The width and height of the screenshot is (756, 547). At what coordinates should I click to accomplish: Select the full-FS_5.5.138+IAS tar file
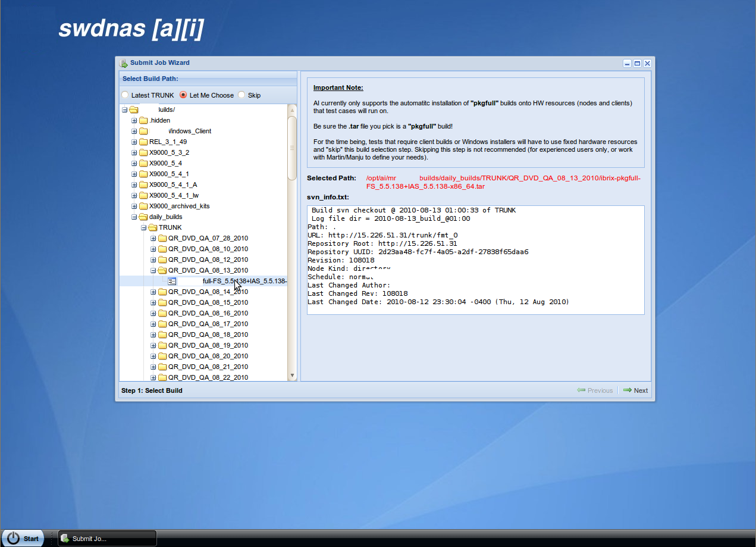tap(244, 281)
